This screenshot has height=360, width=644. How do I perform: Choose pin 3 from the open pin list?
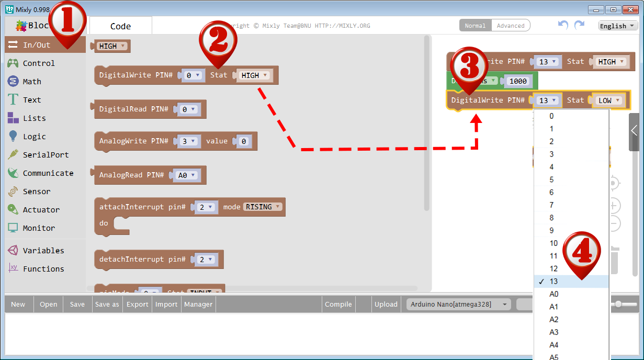pos(571,154)
